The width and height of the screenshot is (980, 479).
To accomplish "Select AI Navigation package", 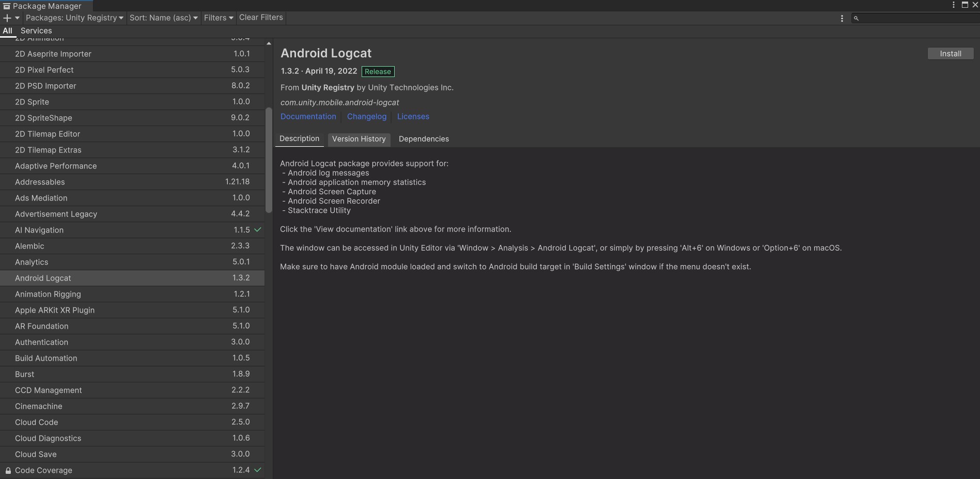I will [132, 230].
